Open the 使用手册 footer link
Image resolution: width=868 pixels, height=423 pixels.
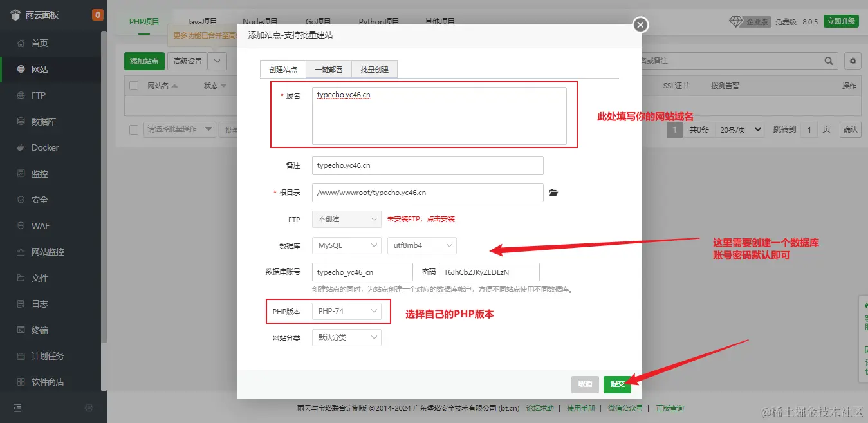click(x=581, y=408)
